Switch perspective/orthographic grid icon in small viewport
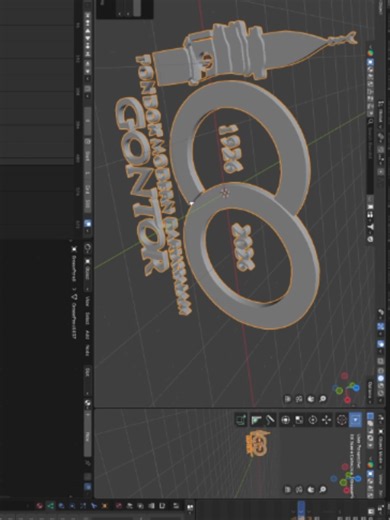This screenshot has width=390, height=520. point(288,489)
